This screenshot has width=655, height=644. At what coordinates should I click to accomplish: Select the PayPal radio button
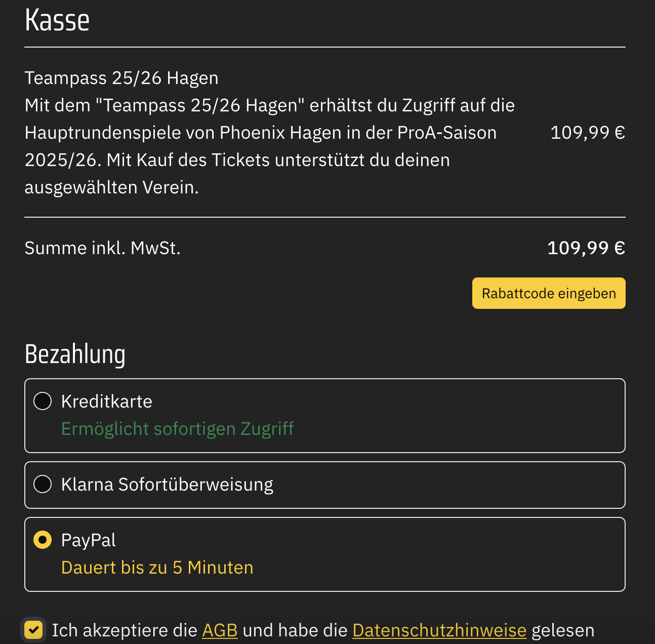(x=43, y=540)
